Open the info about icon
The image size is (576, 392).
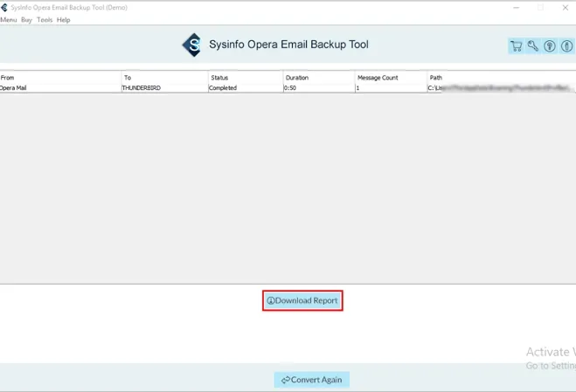tap(566, 46)
